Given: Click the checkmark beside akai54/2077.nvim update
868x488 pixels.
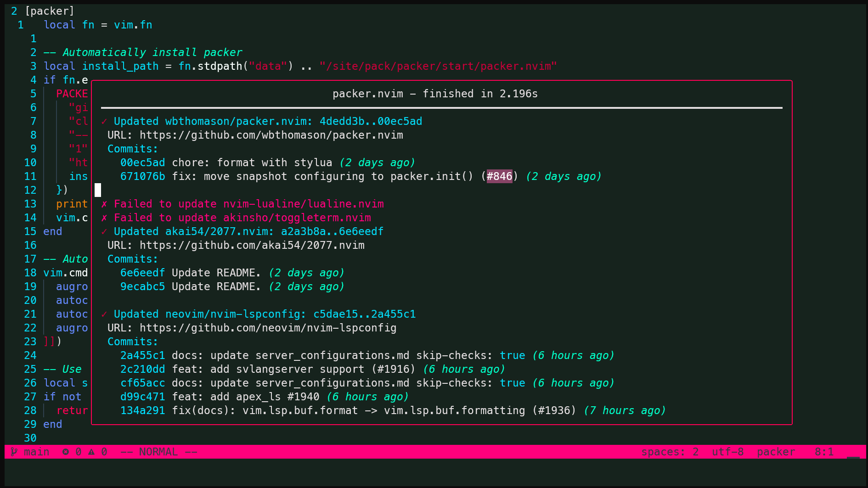Looking at the screenshot, I should click(x=104, y=231).
